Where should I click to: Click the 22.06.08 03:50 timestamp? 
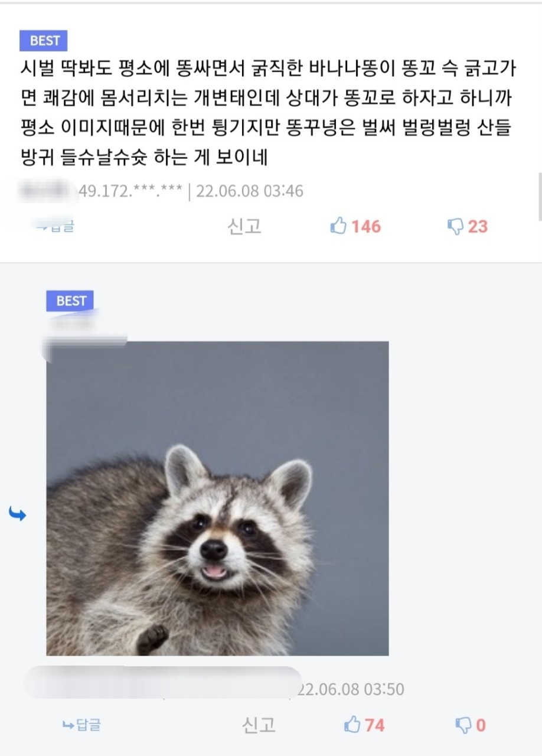(x=350, y=689)
